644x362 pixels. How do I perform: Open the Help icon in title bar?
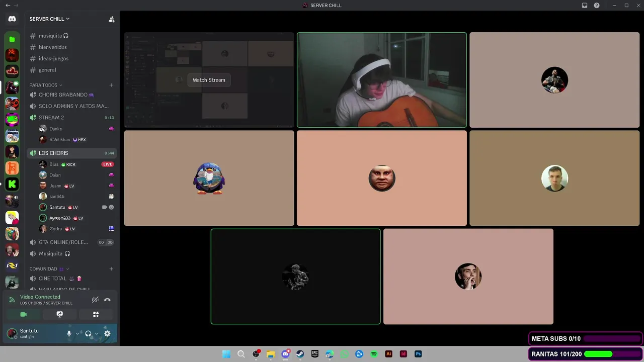coord(597,6)
